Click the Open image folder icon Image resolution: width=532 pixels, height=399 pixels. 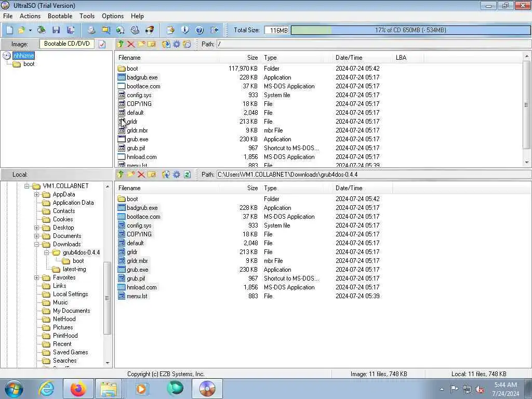pyautogui.click(x=21, y=30)
